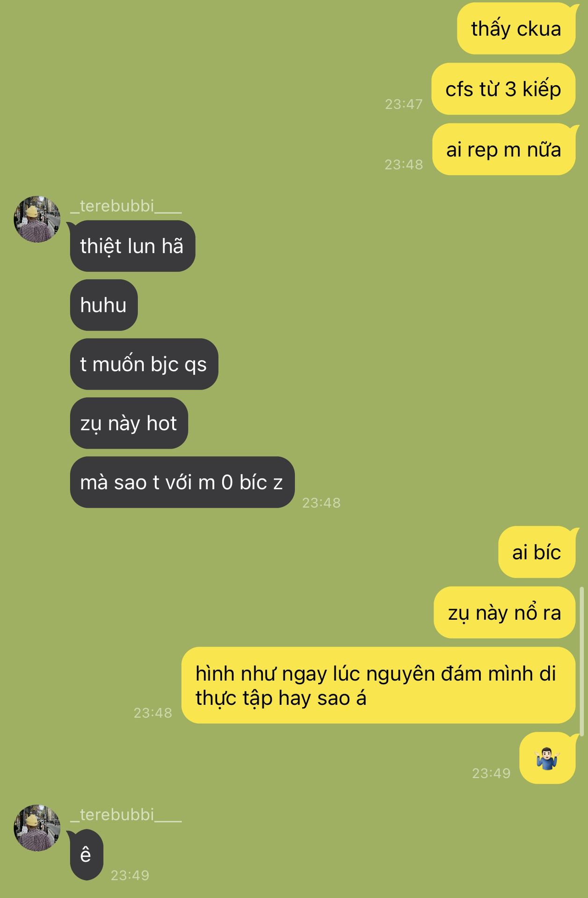Tap the "t muốn bjc qs" message
Viewport: 588px width, 898px height.
(144, 364)
